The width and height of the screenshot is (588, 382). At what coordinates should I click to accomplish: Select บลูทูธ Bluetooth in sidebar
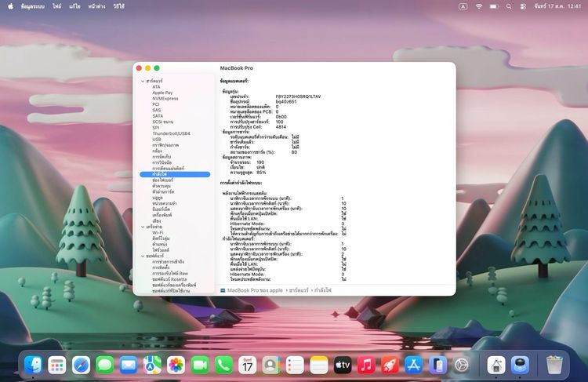coord(157,198)
